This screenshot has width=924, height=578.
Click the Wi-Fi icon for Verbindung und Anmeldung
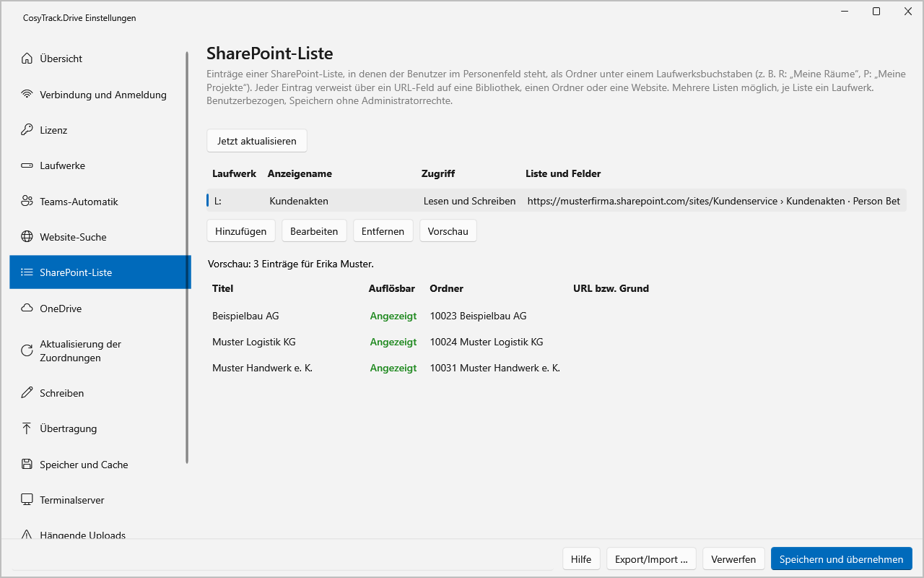(27, 95)
